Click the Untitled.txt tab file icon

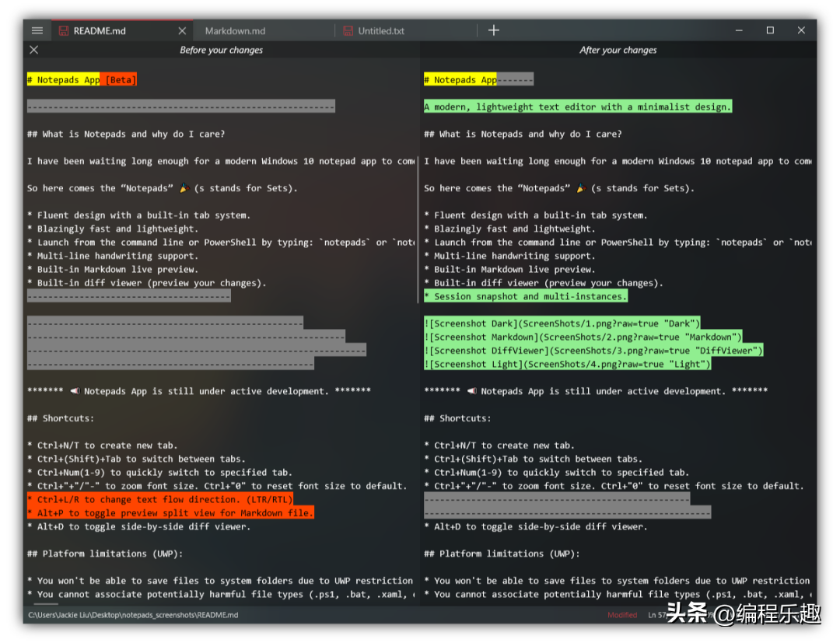(348, 31)
